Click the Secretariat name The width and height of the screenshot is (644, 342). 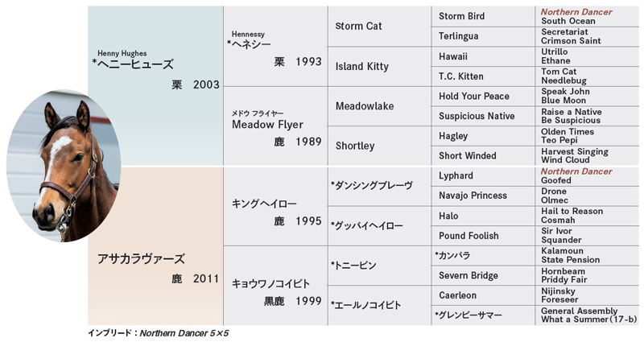pyautogui.click(x=564, y=31)
